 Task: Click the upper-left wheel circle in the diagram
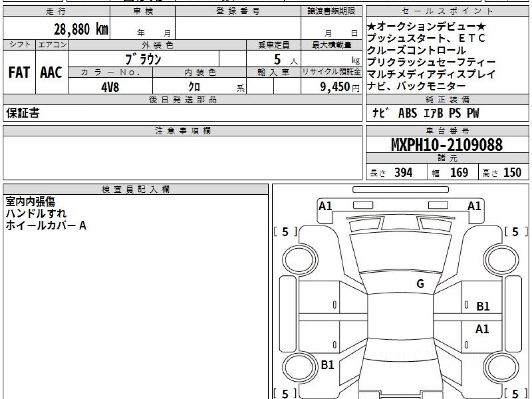299,259
